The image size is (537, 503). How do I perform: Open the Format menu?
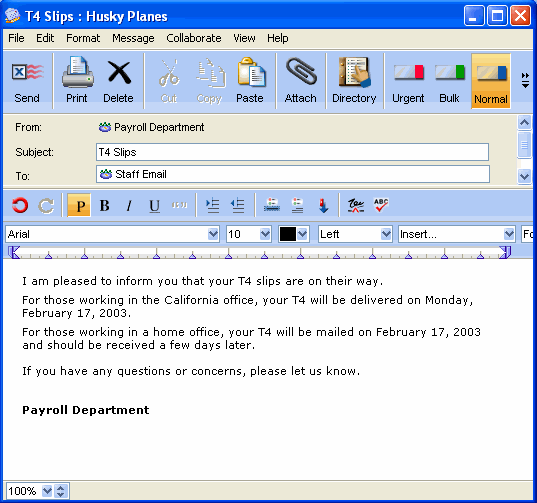click(x=83, y=38)
